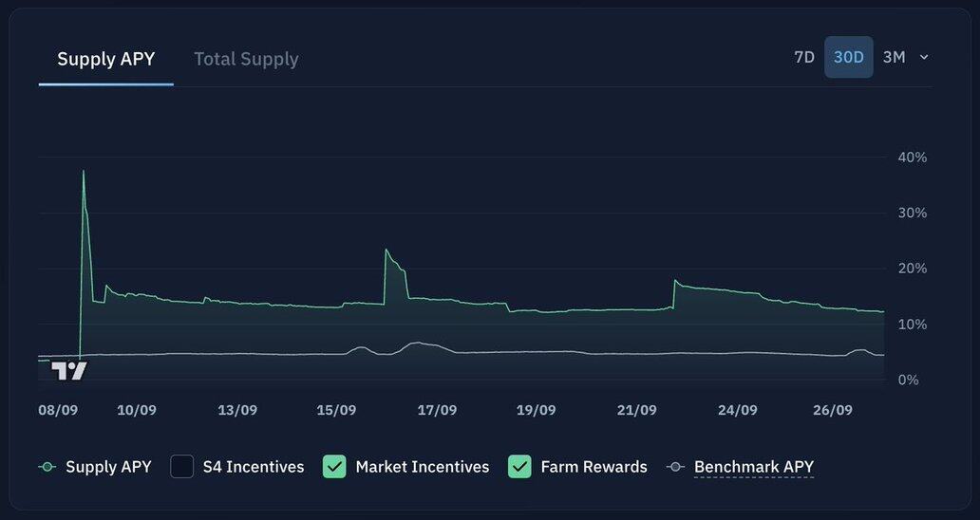Image resolution: width=980 pixels, height=520 pixels.
Task: Uncheck the Market Incentives checkbox
Action: click(x=334, y=467)
